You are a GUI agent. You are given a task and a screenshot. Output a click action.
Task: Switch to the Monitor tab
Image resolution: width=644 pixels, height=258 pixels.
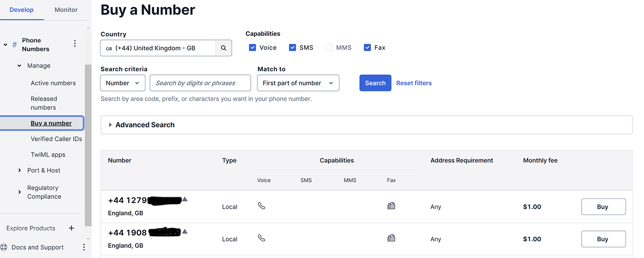click(66, 10)
